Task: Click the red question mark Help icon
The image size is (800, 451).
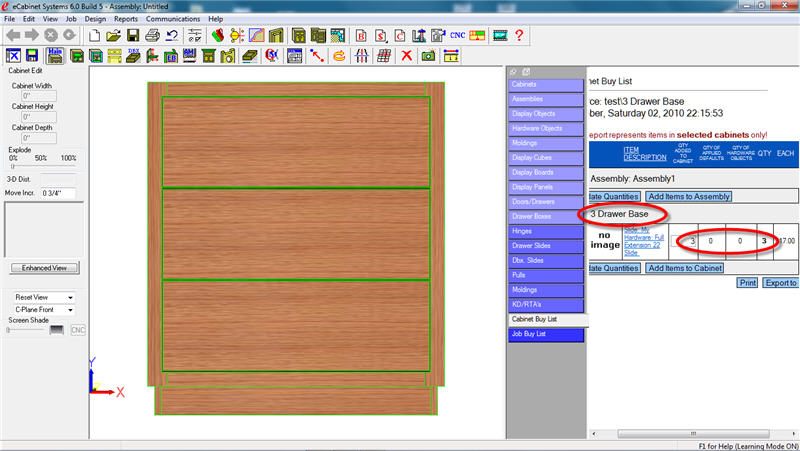Action: 520,35
